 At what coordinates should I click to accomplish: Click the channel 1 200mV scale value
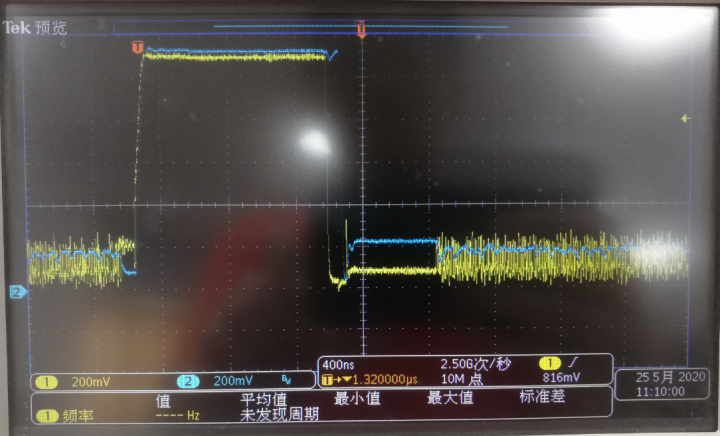90,382
